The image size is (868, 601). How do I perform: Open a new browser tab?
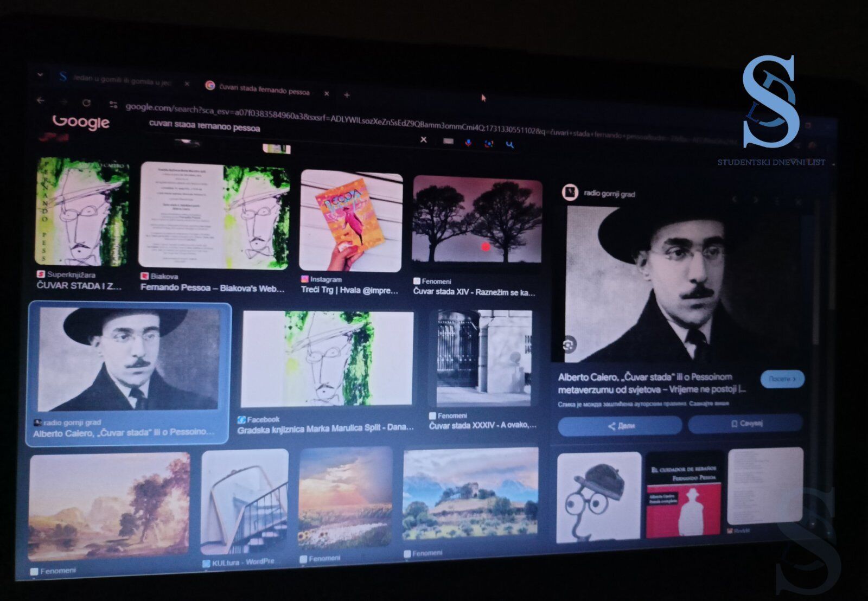click(347, 95)
